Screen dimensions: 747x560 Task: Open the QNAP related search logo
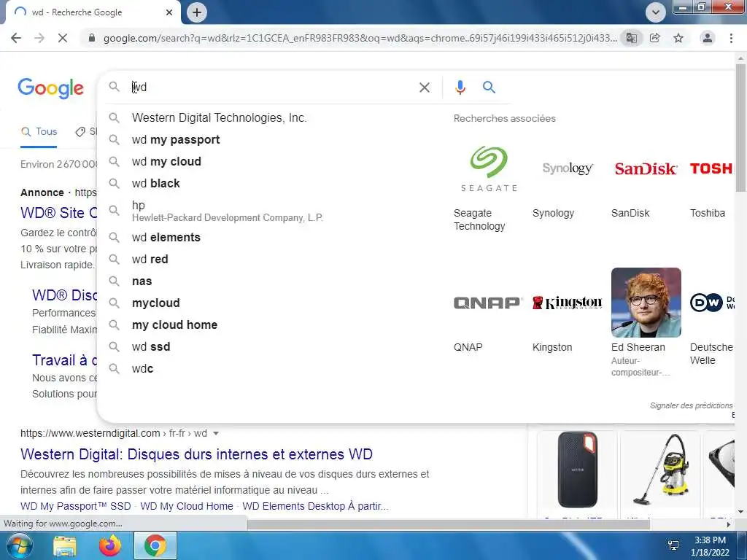tap(489, 303)
